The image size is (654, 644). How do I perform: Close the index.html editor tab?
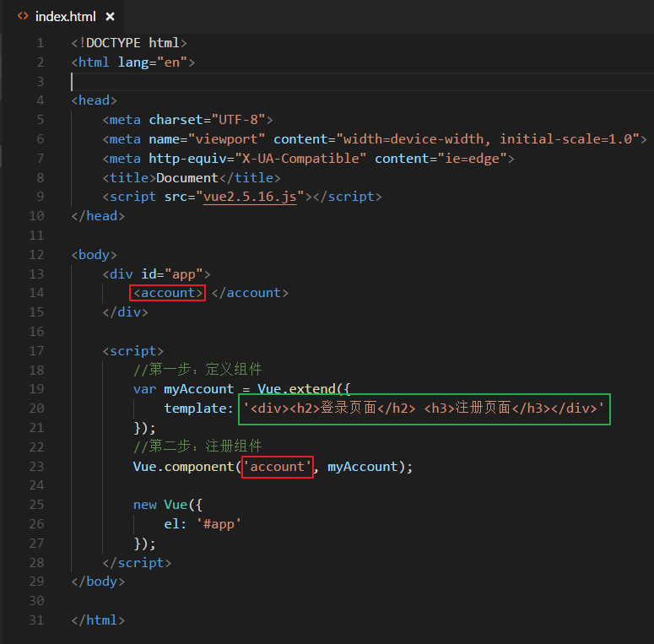110,17
